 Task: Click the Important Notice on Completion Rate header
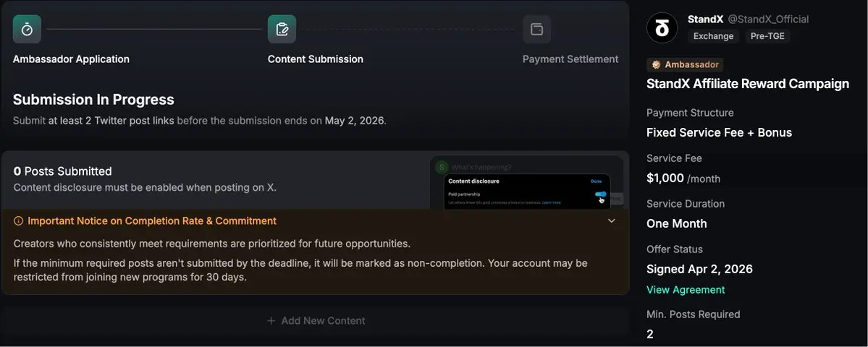[152, 221]
